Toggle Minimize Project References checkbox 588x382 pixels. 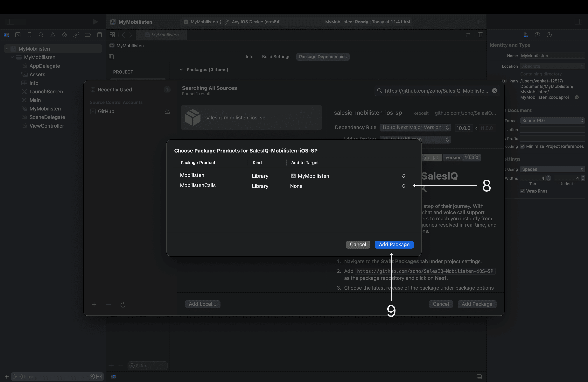[522, 146]
